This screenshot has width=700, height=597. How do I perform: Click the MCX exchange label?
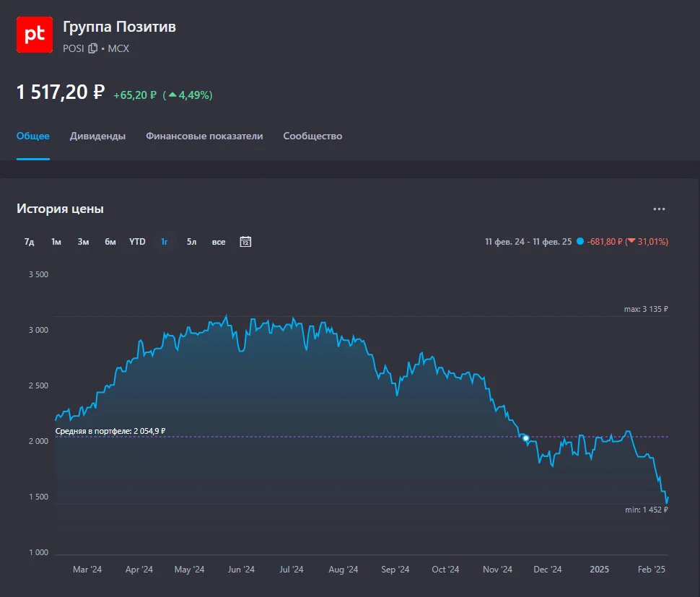coord(118,48)
